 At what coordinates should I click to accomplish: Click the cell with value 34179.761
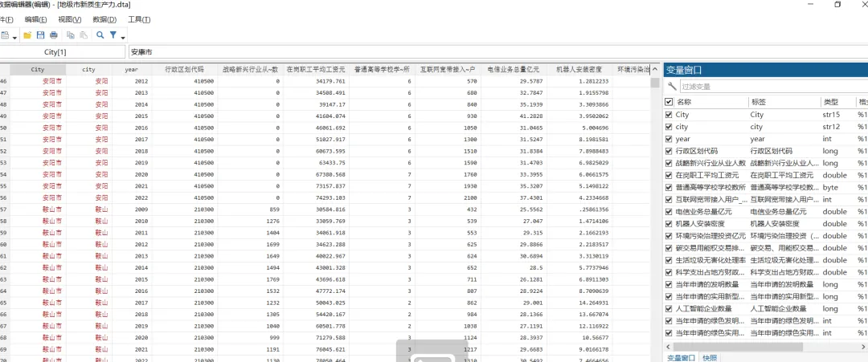[x=316, y=81]
